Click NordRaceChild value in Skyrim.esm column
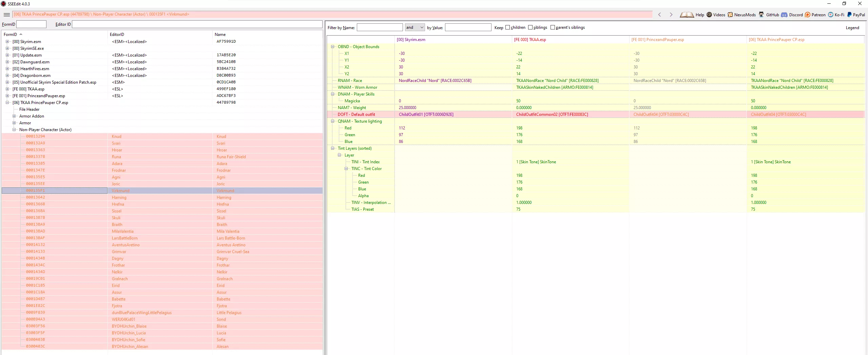The image size is (868, 355). (435, 81)
